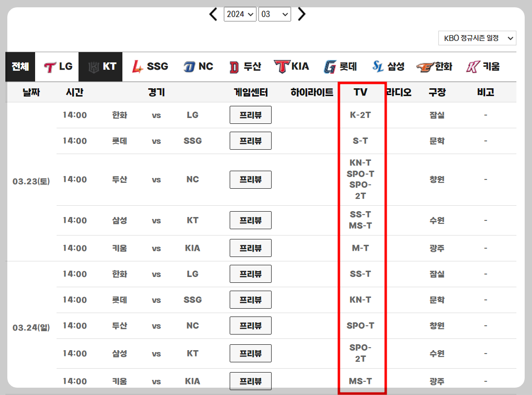The image size is (532, 395).
Task: Click the 게임센터 column header
Action: click(251, 92)
